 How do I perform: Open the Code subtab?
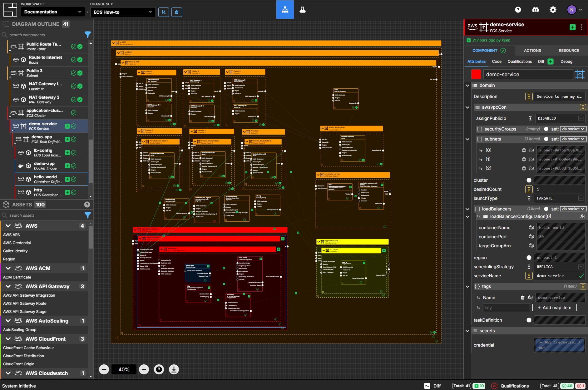[497, 62]
